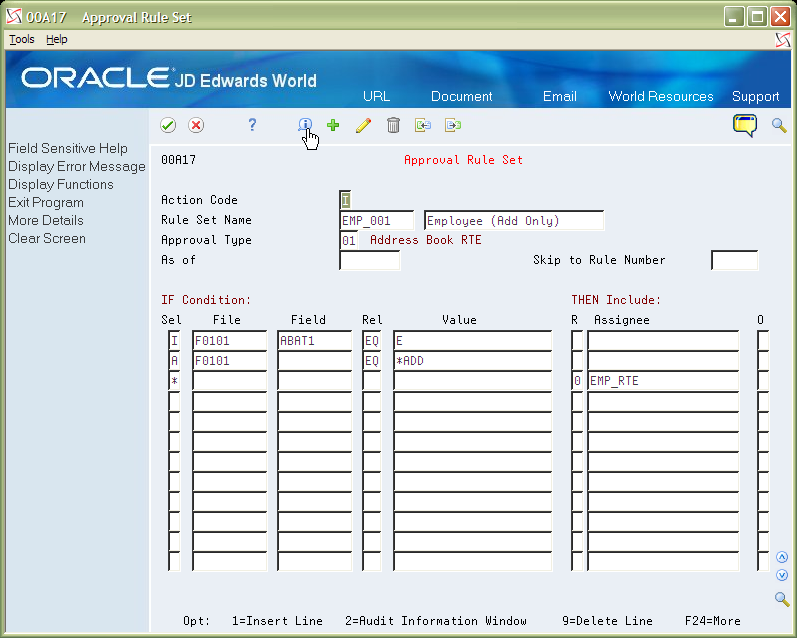Click the Skip to Rule Number field
This screenshot has height=638, width=797.
tap(734, 260)
